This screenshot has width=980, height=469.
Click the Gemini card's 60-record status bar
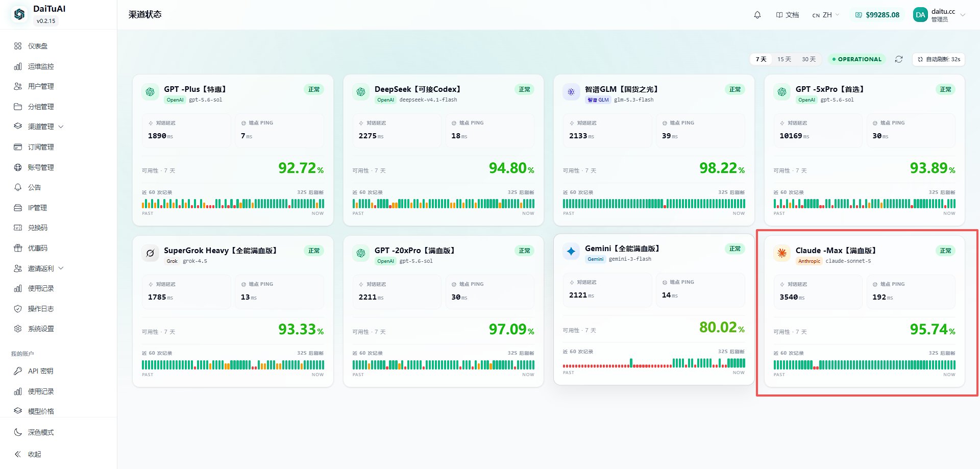coord(654,363)
